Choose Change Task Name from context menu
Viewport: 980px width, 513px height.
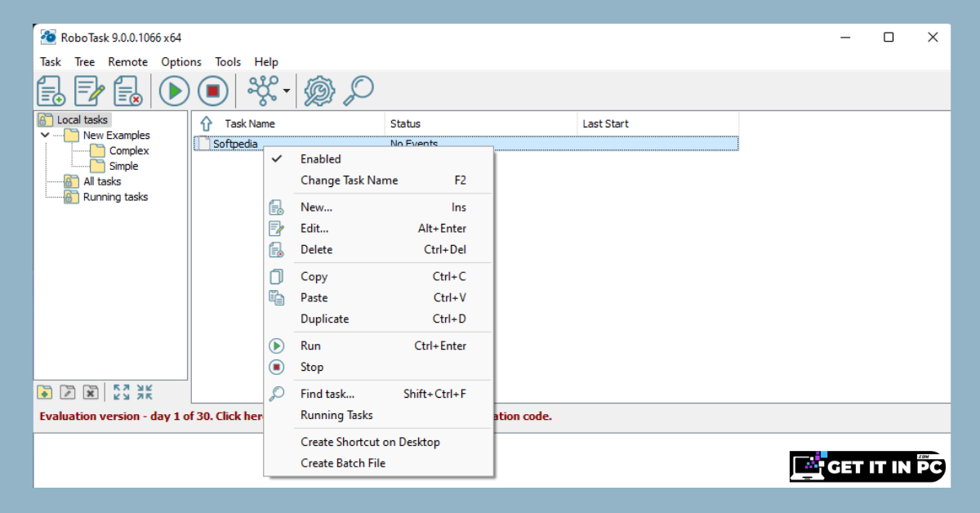point(379,181)
